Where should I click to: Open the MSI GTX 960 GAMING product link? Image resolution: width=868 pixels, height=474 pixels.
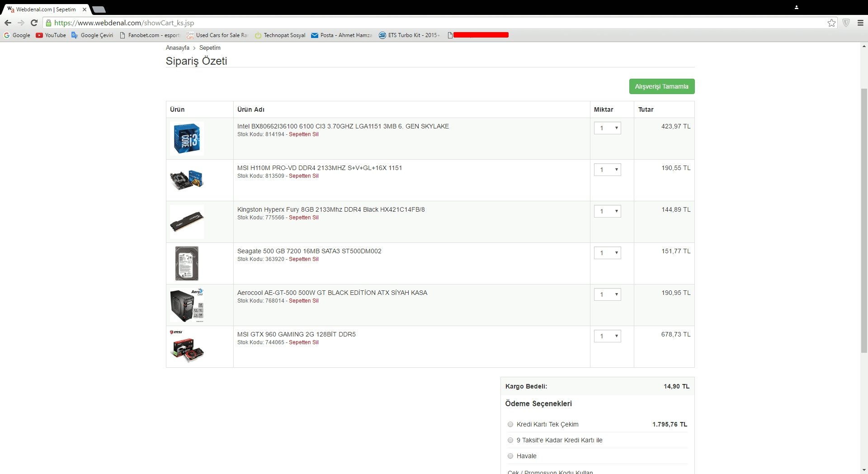297,334
